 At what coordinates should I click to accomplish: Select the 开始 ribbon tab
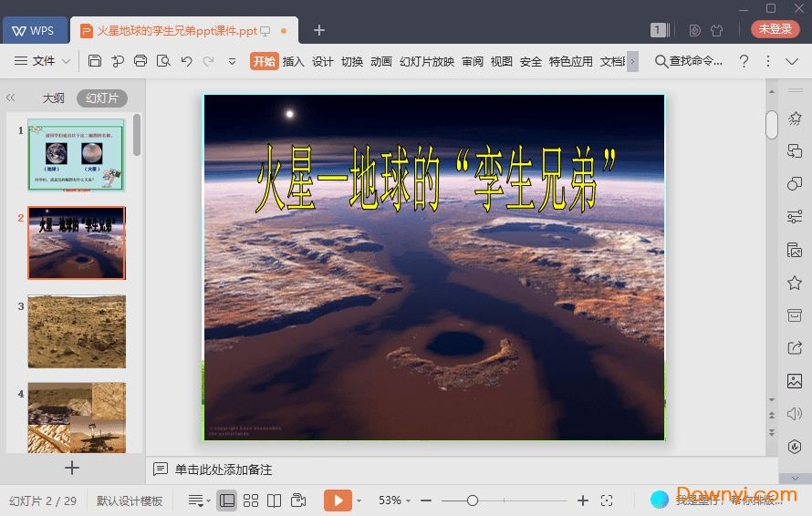tap(264, 61)
